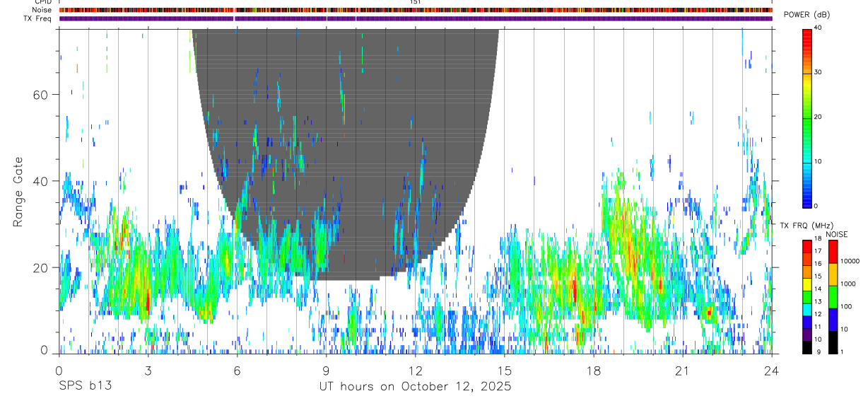This screenshot has width=868, height=401.
Task: Click the Noise color strip above the plot
Action: pos(416,10)
